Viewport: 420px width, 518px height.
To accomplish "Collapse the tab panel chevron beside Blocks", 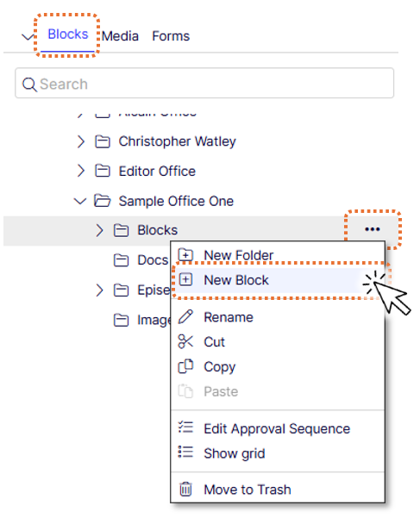I will click(28, 37).
